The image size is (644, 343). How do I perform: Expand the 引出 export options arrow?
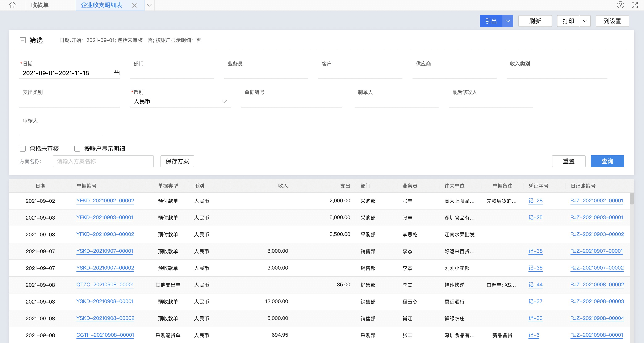click(508, 21)
